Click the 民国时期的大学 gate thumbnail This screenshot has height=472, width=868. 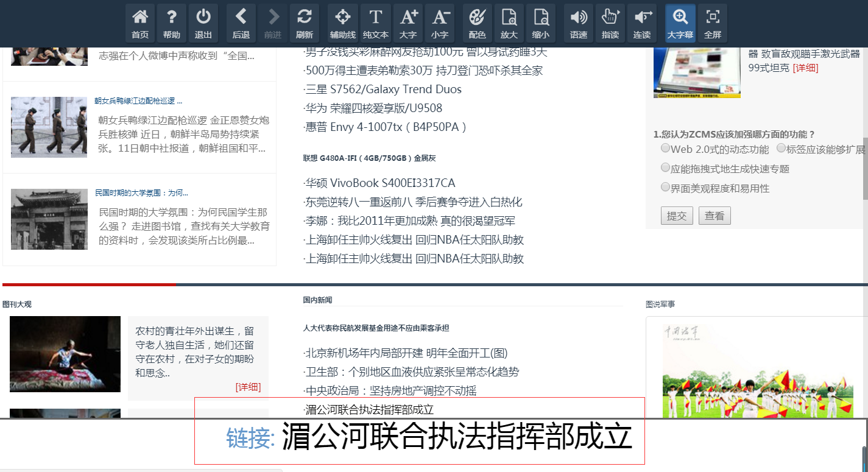pyautogui.click(x=49, y=219)
